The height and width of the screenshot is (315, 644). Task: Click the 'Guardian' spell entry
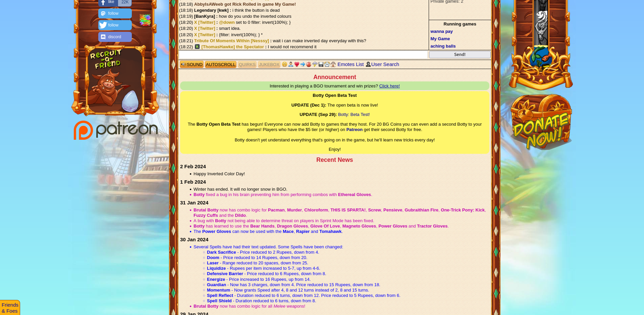pyautogui.click(x=216, y=285)
